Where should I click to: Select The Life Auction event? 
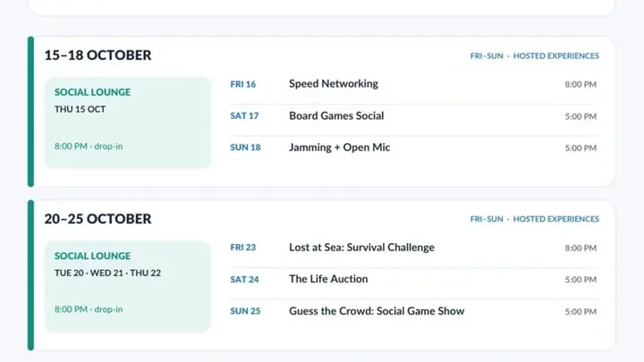point(413,280)
